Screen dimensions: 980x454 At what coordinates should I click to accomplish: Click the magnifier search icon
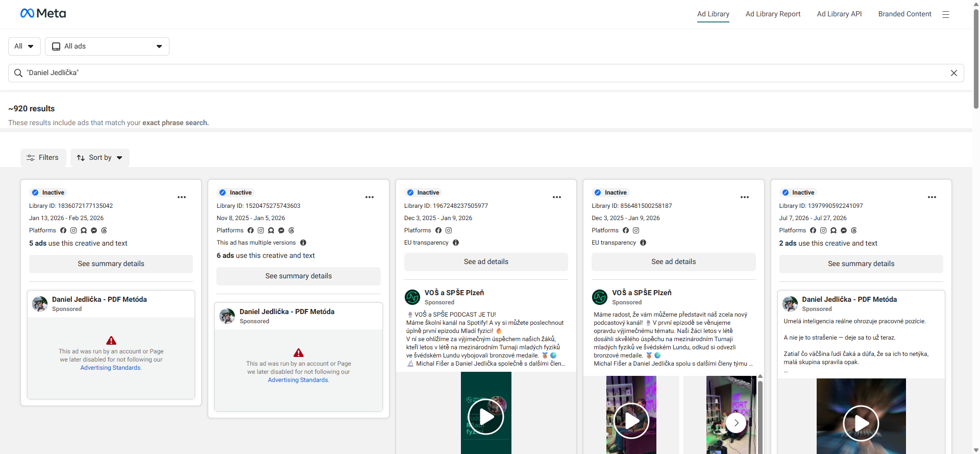(x=18, y=73)
